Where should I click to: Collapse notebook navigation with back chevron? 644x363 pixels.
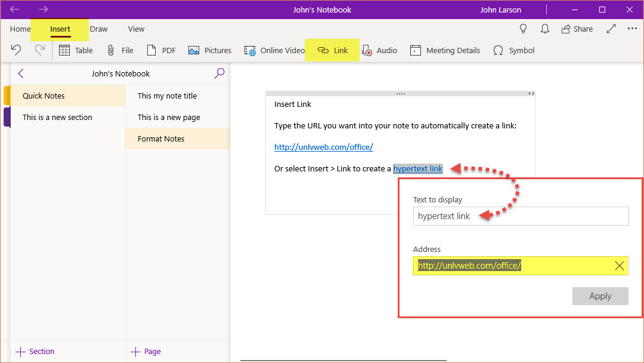pos(21,73)
